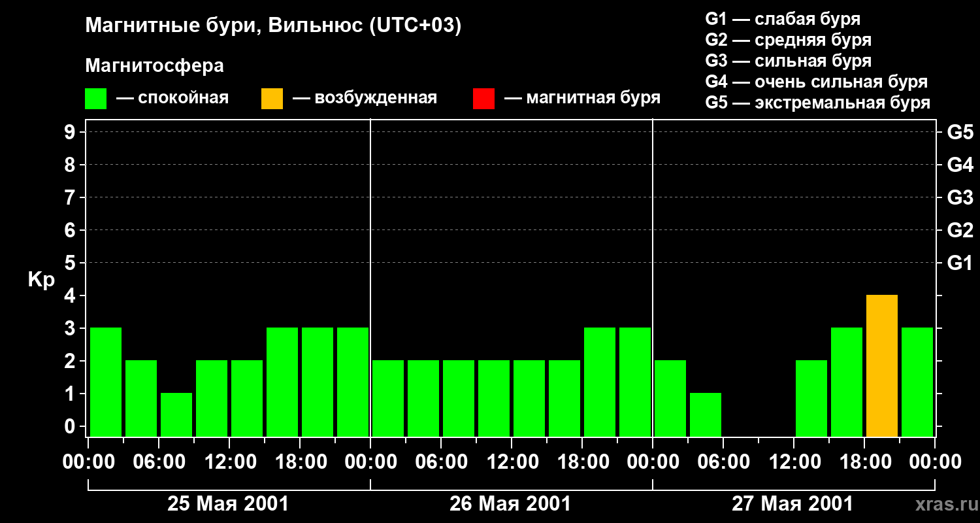The width and height of the screenshot is (980, 523).
Task: Click the 'G2' right-axis label
Action: [x=960, y=230]
